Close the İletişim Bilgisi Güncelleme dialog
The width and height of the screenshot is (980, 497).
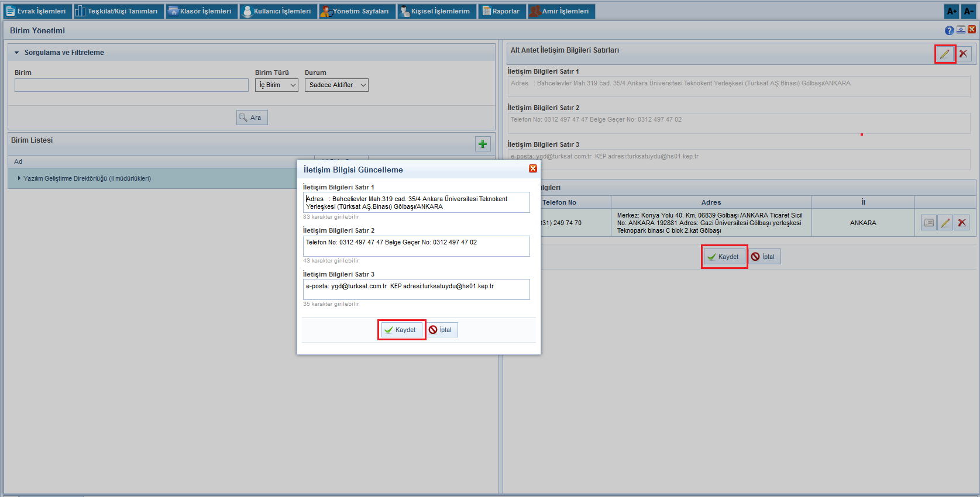click(532, 168)
